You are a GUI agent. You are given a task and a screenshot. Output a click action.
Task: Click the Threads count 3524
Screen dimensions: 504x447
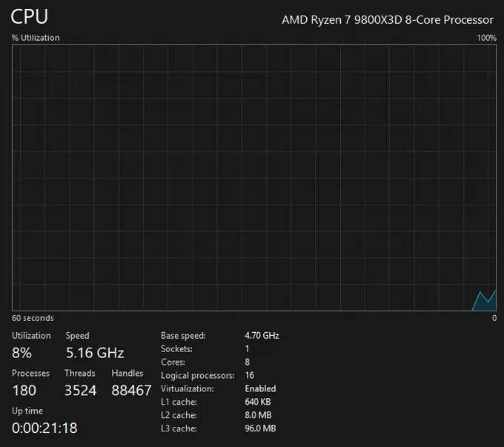click(80, 391)
